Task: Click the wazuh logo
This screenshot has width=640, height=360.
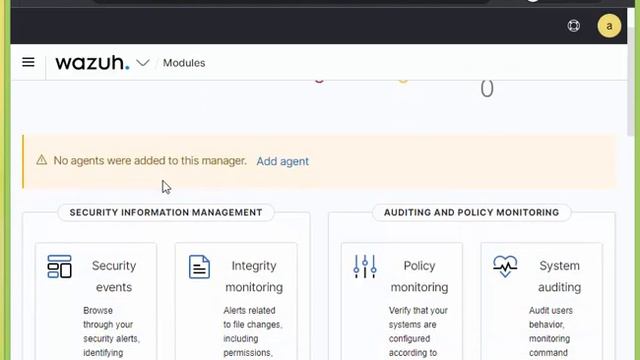Action: click(x=92, y=62)
